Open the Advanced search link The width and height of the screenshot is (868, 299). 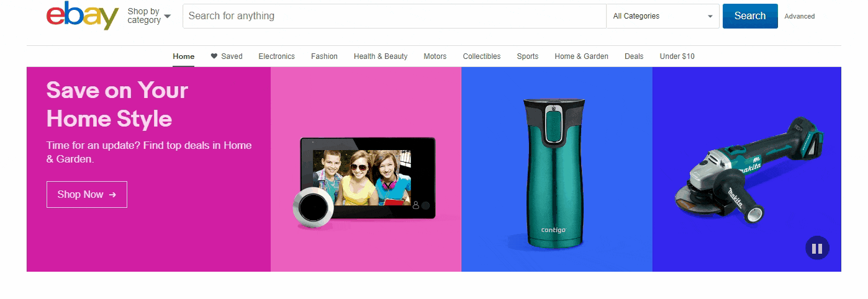pyautogui.click(x=799, y=16)
